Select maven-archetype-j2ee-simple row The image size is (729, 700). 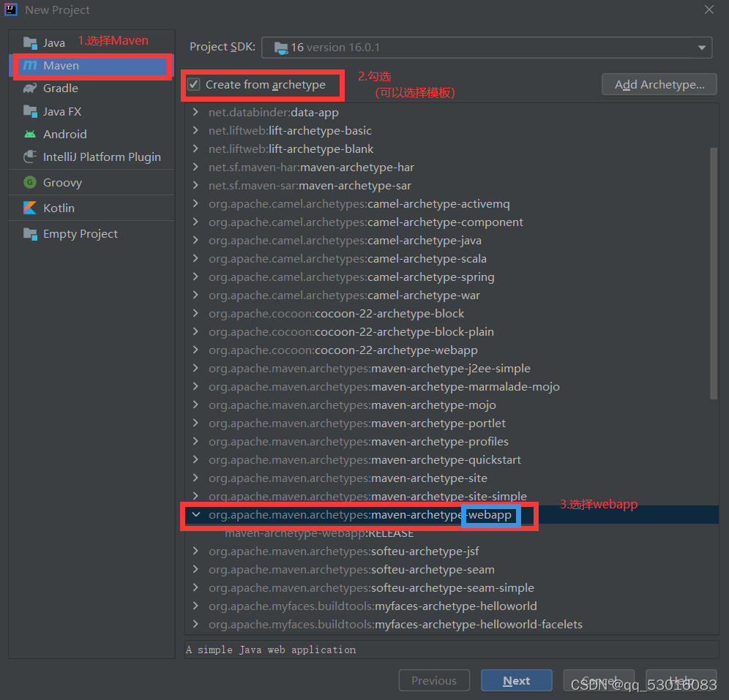pos(452,369)
